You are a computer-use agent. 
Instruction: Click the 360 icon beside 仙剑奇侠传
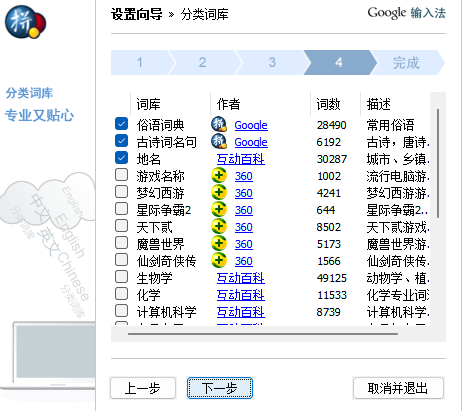(x=219, y=260)
